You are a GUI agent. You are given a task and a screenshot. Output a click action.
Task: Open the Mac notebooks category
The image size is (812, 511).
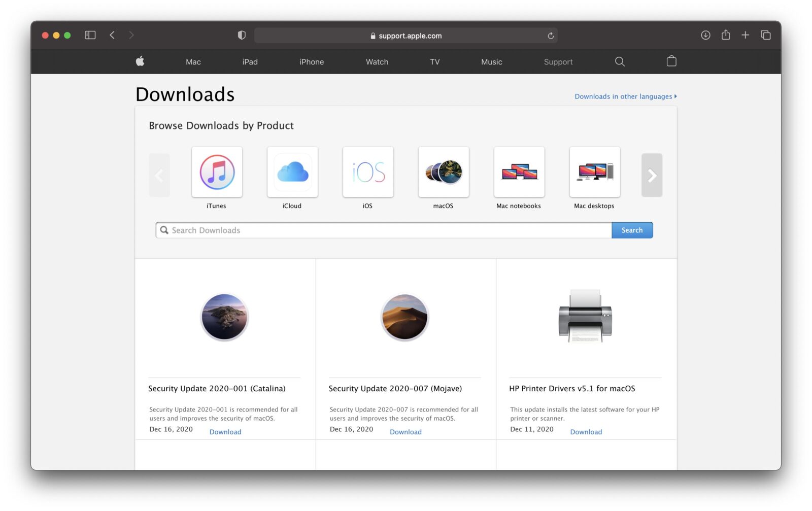[519, 172]
